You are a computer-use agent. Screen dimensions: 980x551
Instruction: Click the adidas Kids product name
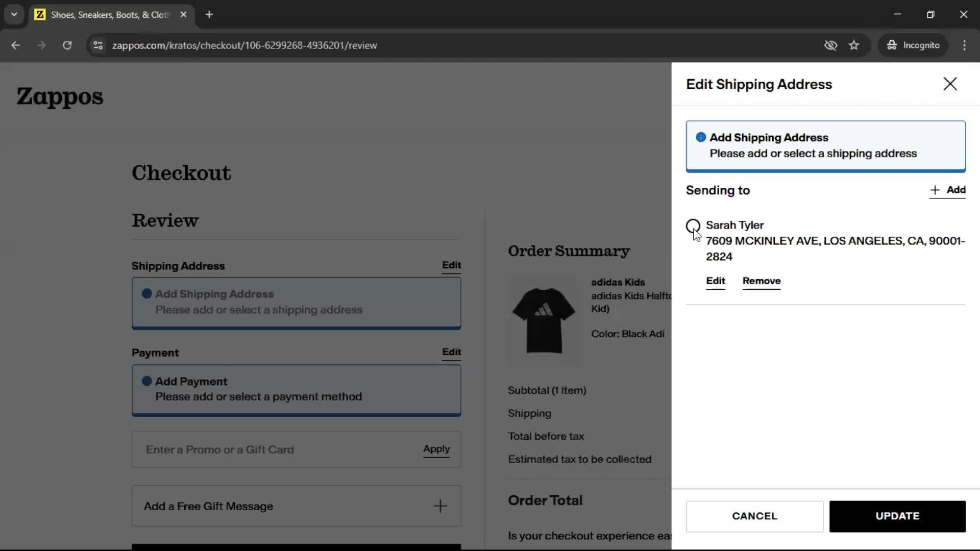click(x=631, y=302)
